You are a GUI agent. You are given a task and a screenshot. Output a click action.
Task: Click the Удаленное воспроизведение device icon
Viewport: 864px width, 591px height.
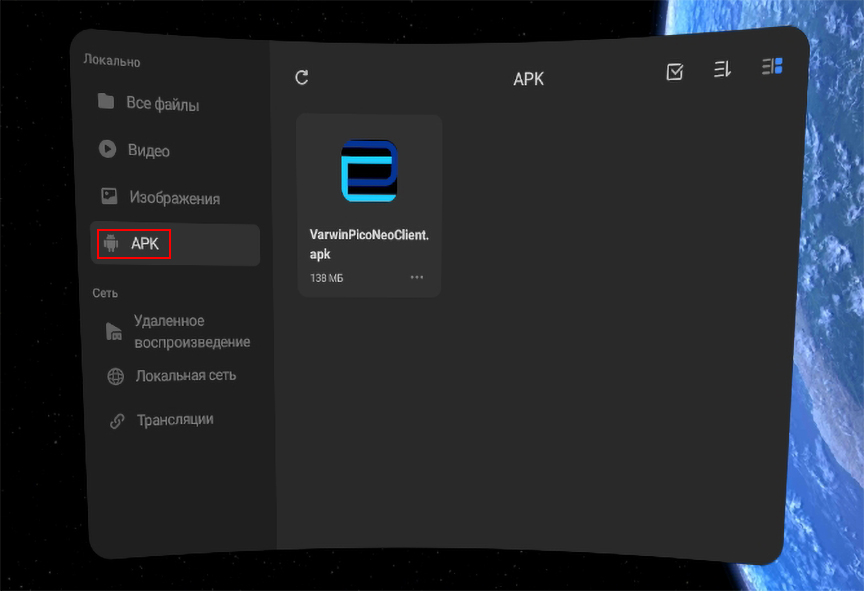114,332
